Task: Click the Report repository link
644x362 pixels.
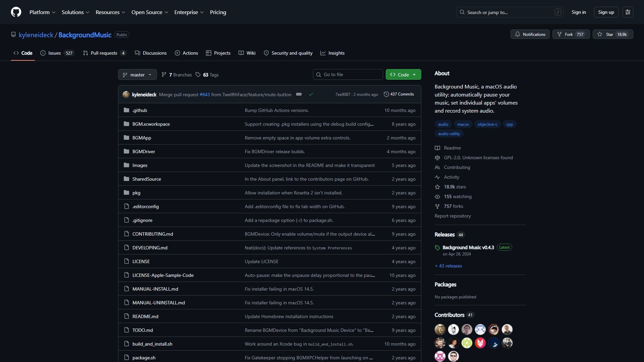Action: point(452,216)
